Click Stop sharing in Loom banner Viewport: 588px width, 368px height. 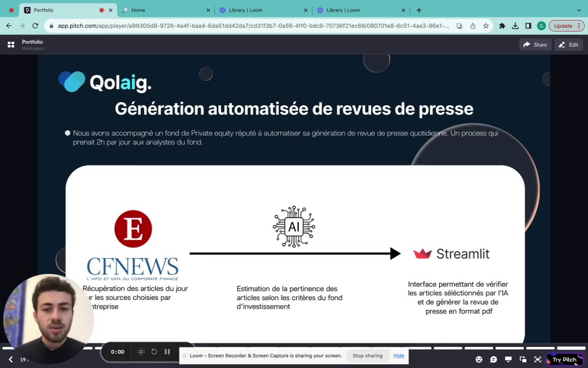coord(367,356)
